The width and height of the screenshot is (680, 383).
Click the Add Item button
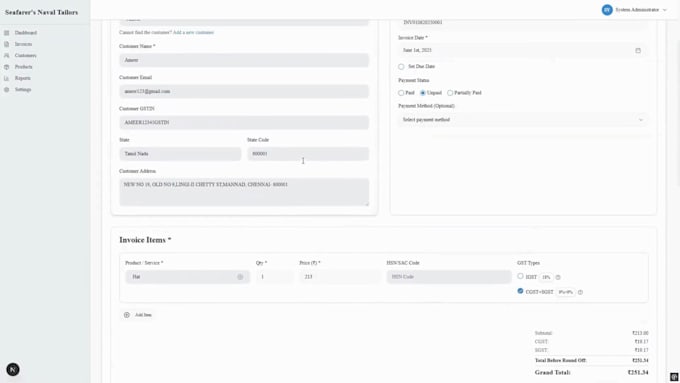coord(138,315)
